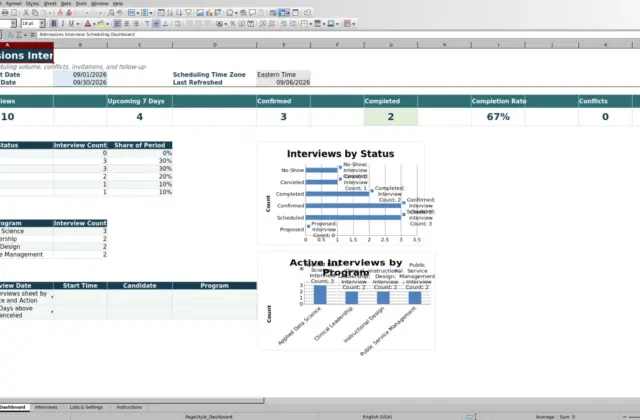Click the Sort Descending icon
Screen dimensions: 640x420
(x=179, y=13)
